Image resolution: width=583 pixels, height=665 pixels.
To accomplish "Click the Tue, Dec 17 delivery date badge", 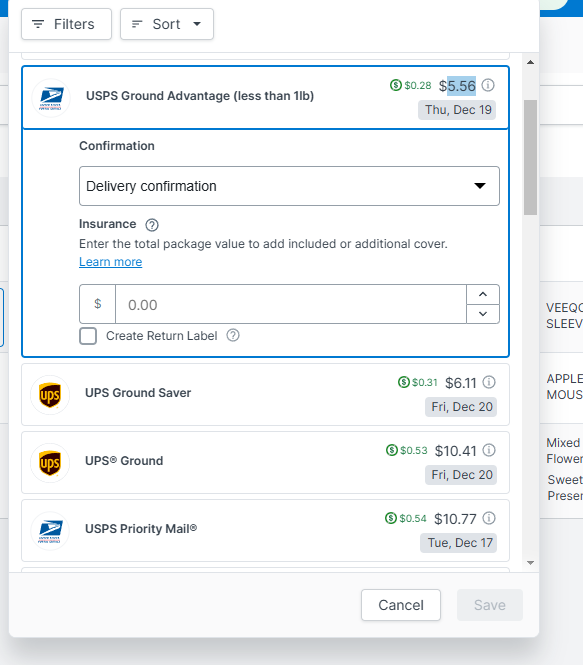I will coord(458,543).
